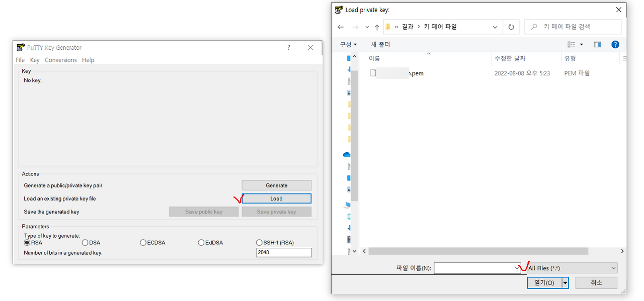This screenshot has height=301, width=644.
Task: Open the dropdown arrow beside the 열기(O) button
Action: (565, 283)
